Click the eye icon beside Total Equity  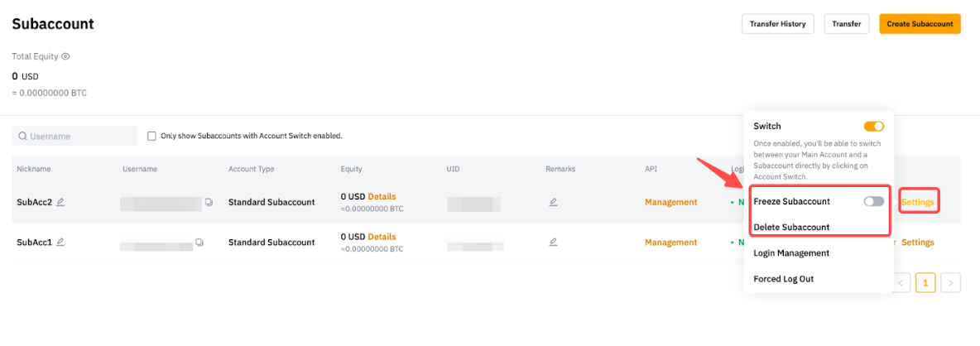(65, 56)
